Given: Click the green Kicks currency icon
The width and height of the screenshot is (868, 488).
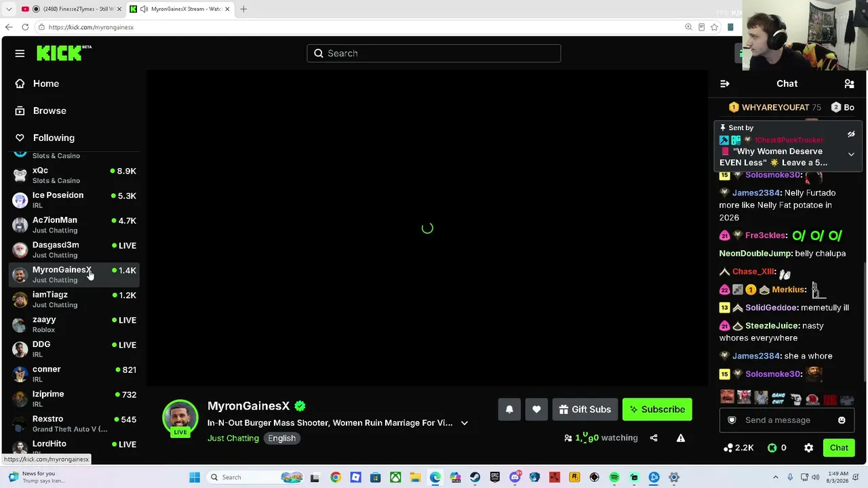Looking at the screenshot, I should click(772, 448).
